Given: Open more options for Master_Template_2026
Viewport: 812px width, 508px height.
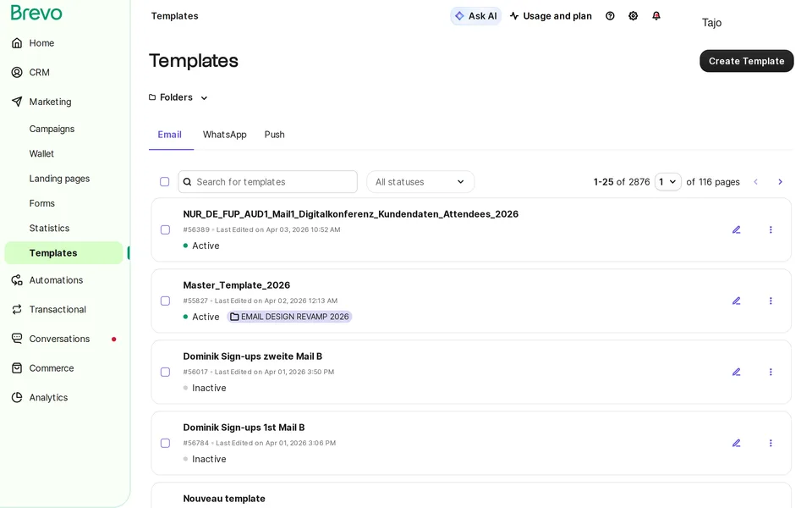Looking at the screenshot, I should pos(771,301).
